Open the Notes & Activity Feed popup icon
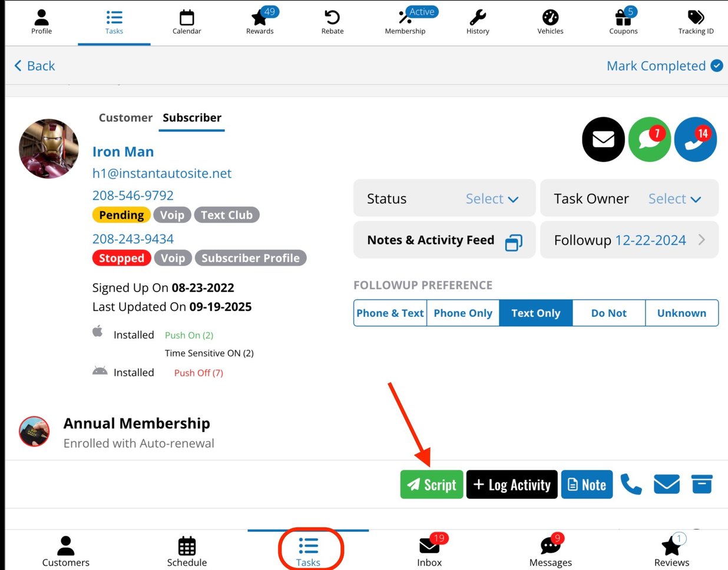The width and height of the screenshot is (728, 570). click(x=514, y=242)
